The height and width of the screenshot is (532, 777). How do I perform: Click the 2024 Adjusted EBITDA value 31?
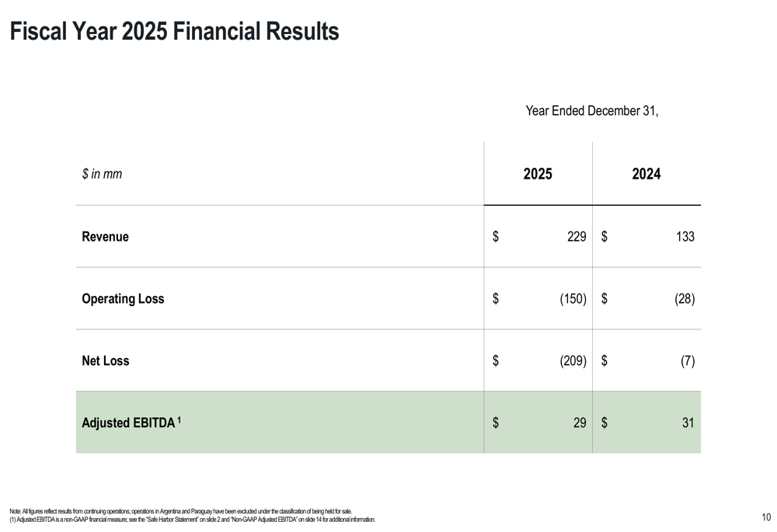point(688,423)
